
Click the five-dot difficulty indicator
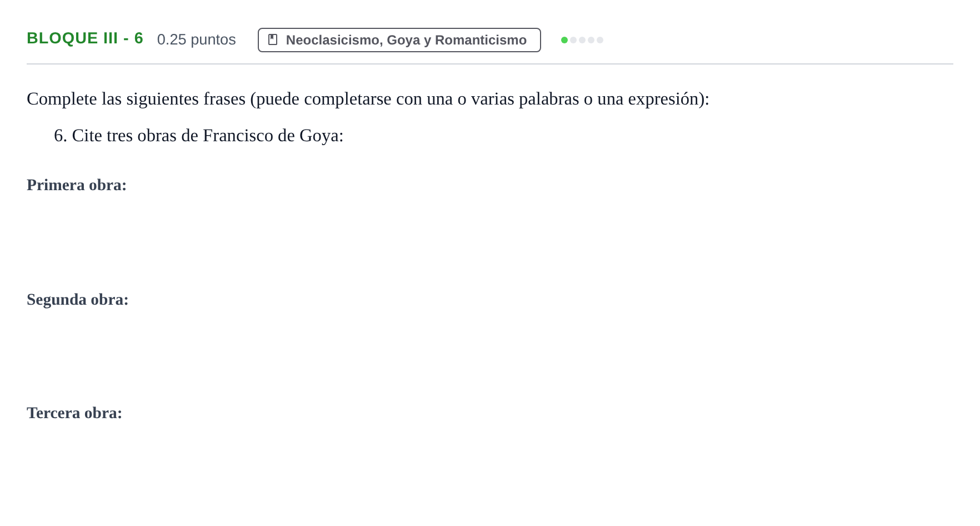pyautogui.click(x=582, y=40)
